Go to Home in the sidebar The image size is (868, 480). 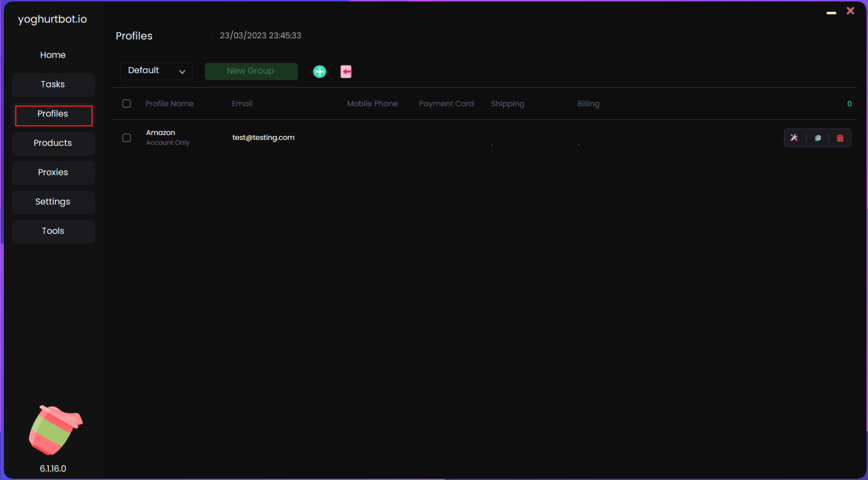(x=53, y=55)
